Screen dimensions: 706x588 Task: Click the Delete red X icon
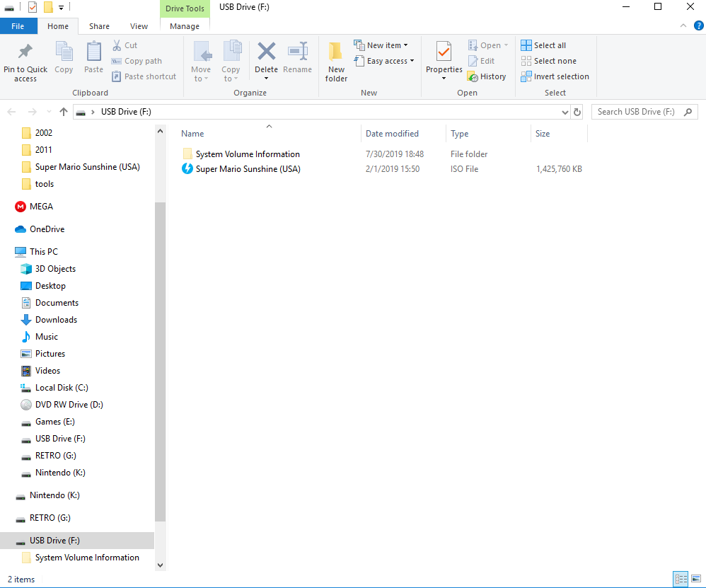(266, 51)
